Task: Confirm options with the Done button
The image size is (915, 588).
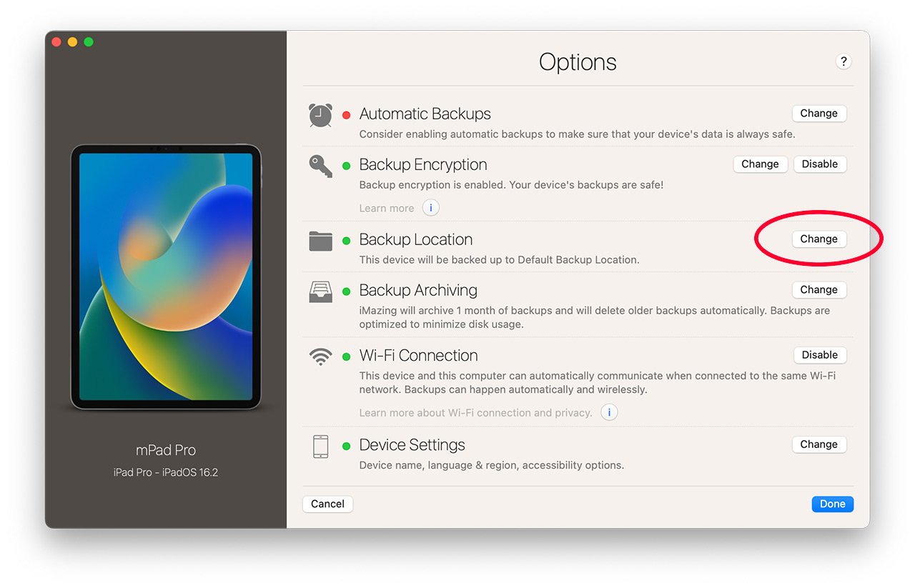Action: click(832, 504)
